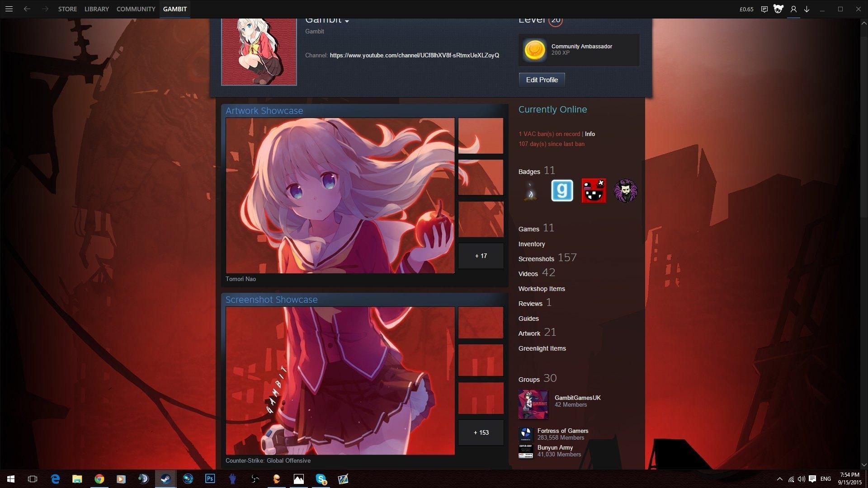Open the hamburger menu in the title bar
Viewport: 868px width, 488px height.
[9, 9]
